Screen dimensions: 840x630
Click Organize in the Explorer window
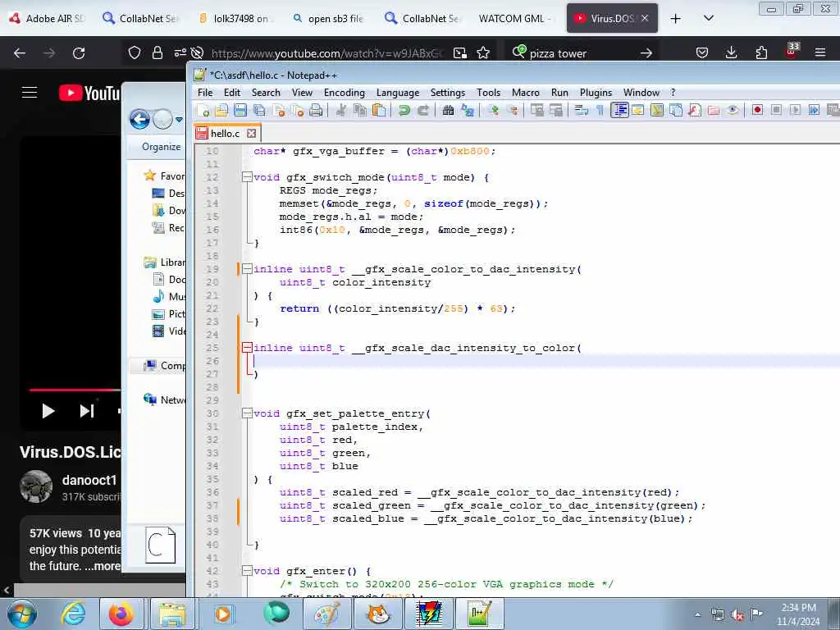point(161,147)
